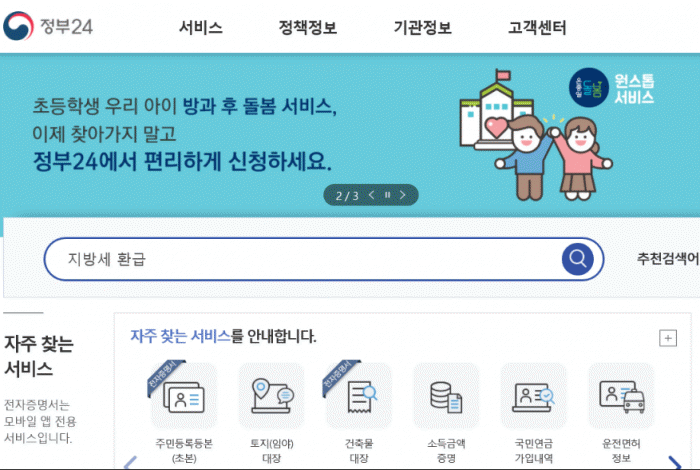
Task: Go to the 고객센터 menu
Action: click(537, 28)
